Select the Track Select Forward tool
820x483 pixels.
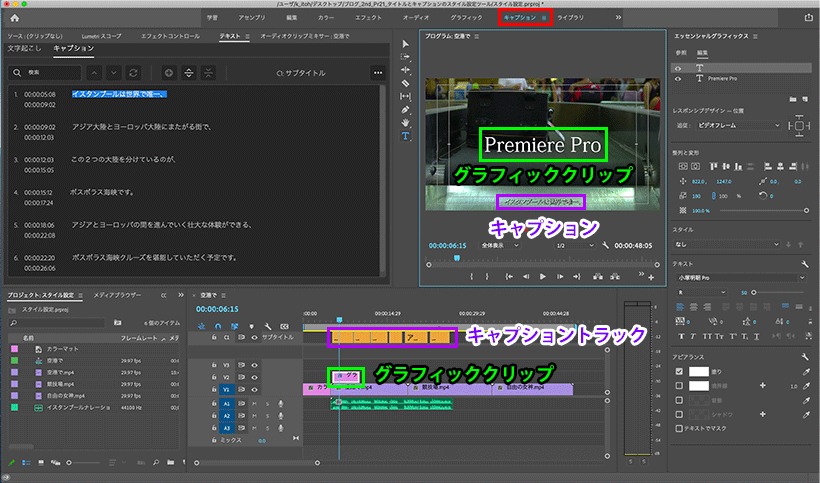pos(405,56)
